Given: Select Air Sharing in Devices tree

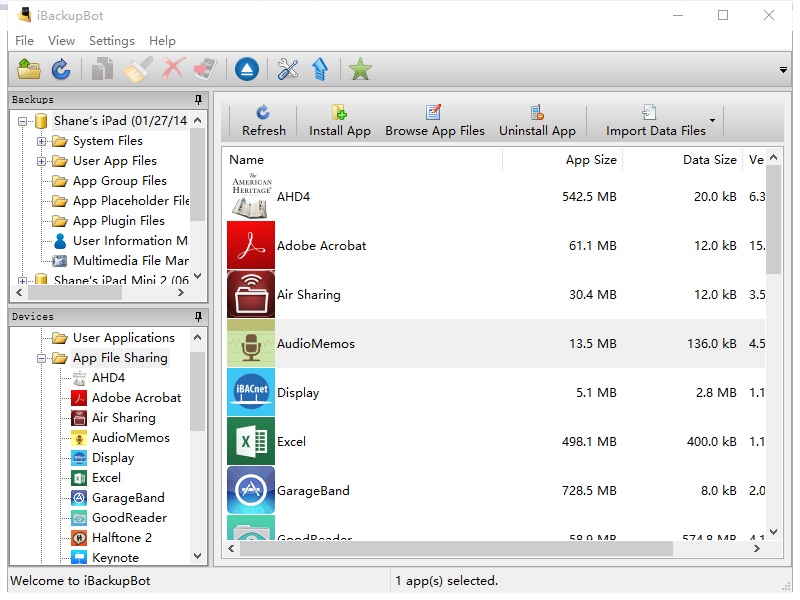Looking at the screenshot, I should click(x=123, y=418).
